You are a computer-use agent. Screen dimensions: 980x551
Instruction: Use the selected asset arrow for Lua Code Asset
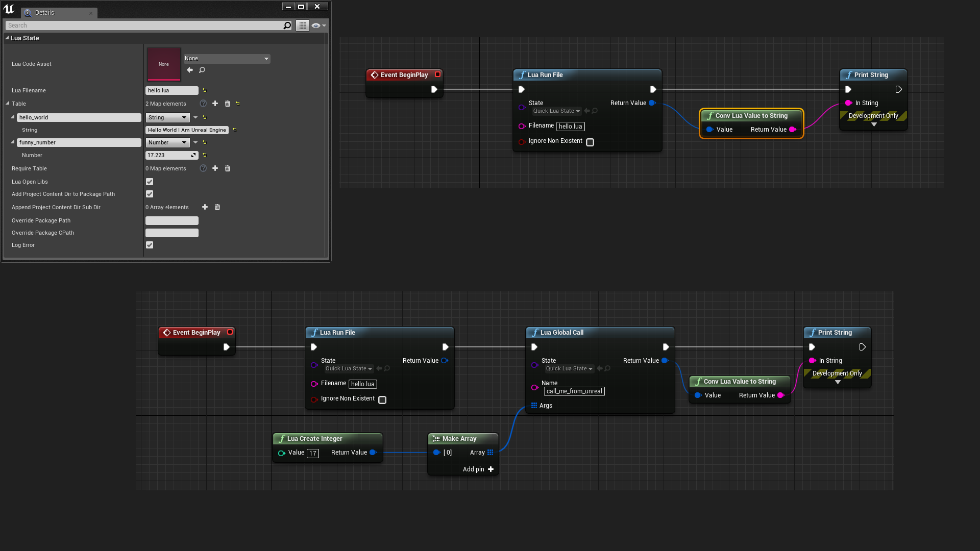pos(190,70)
